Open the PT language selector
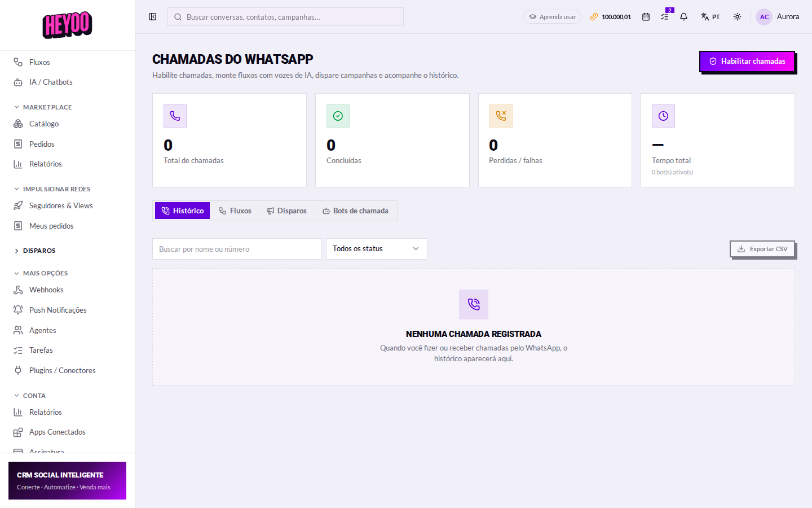Screen dimensions: 812x508 (710, 17)
